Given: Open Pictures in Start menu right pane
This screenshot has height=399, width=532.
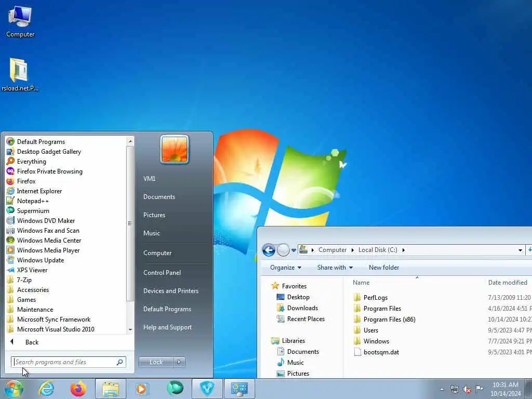Looking at the screenshot, I should (x=154, y=215).
